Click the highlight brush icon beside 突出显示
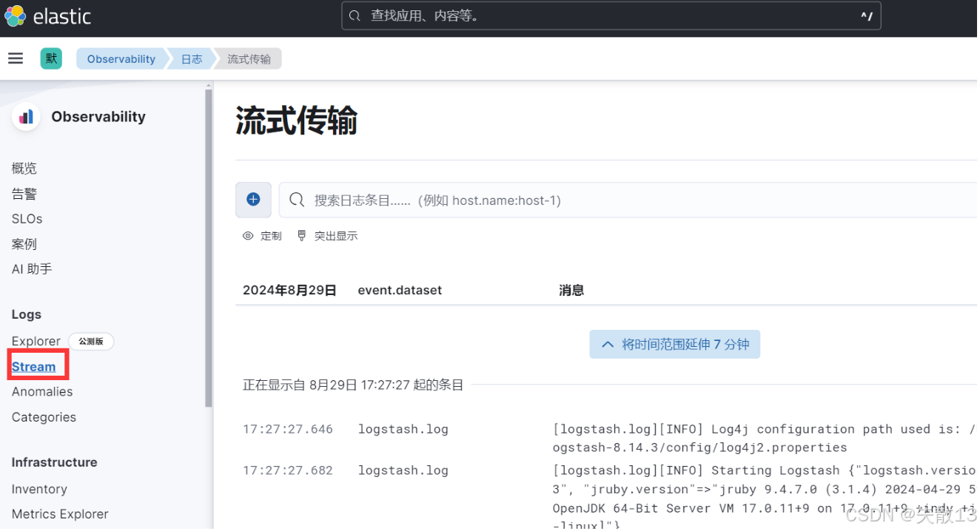980x531 pixels. coord(301,235)
